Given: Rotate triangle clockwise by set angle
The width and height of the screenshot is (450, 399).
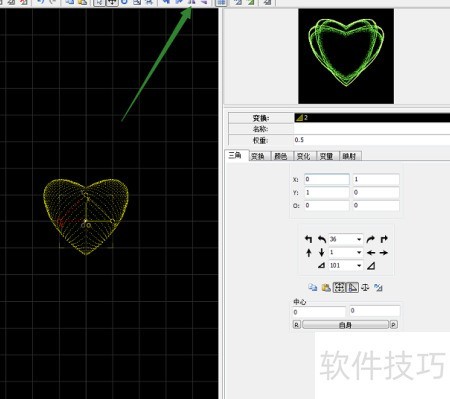Looking at the screenshot, I should click(370, 239).
